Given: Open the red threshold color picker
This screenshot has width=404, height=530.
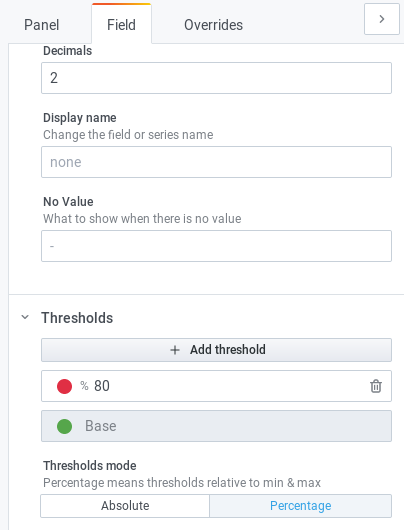Looking at the screenshot, I should point(64,386).
